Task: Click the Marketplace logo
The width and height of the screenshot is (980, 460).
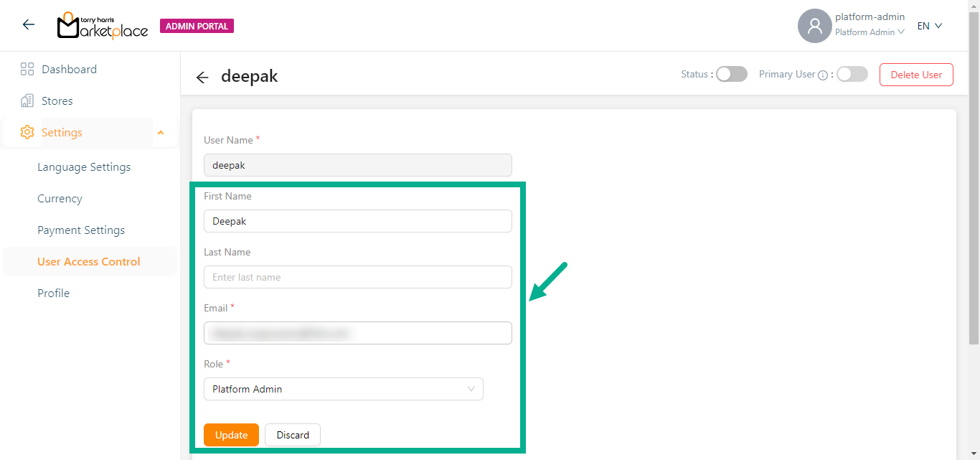Action: 103,26
